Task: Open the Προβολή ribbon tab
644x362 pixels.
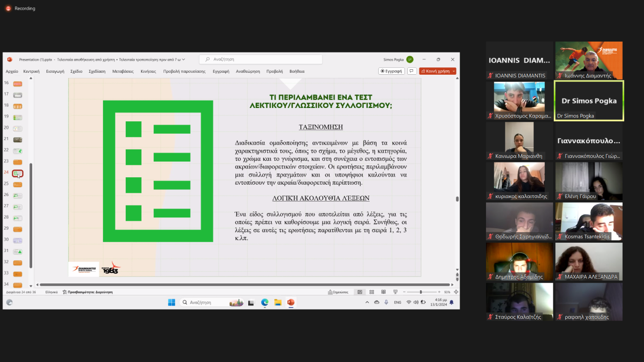Action: (x=274, y=71)
